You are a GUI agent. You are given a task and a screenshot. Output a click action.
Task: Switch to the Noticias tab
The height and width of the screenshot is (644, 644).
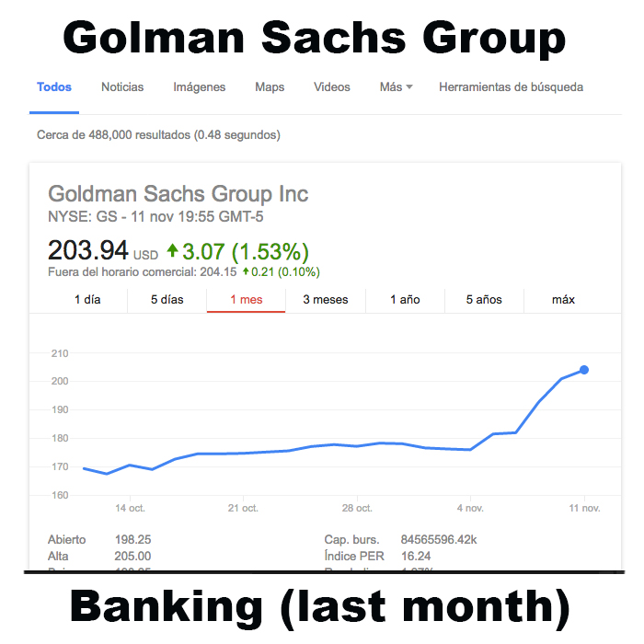point(122,87)
